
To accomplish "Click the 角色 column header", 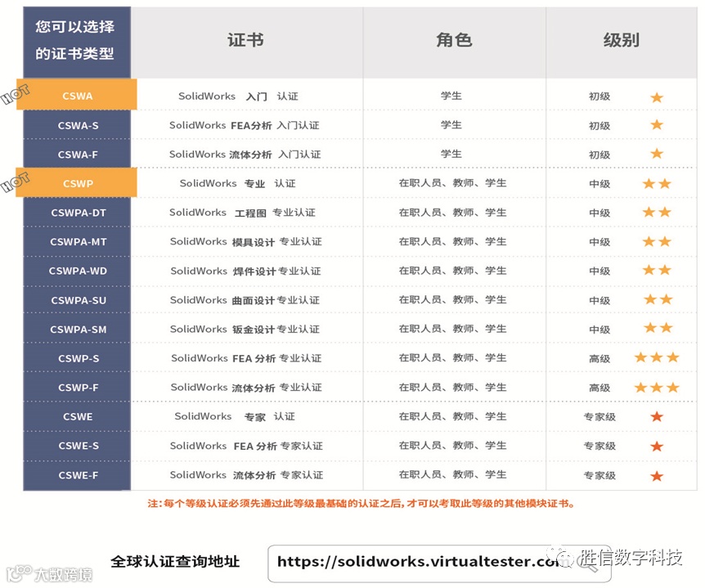I will [x=454, y=40].
